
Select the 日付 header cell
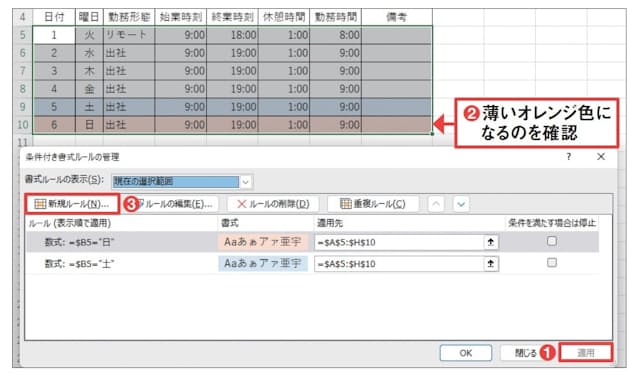pos(54,17)
